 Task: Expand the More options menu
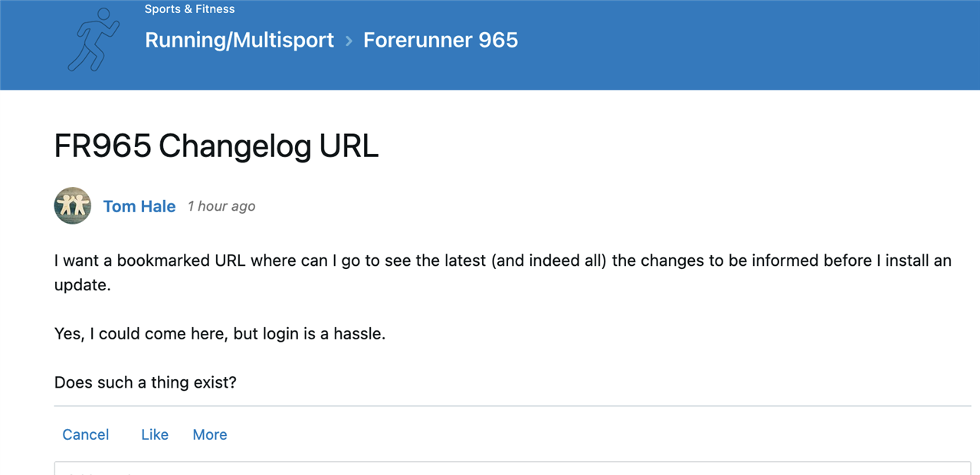[x=210, y=434]
